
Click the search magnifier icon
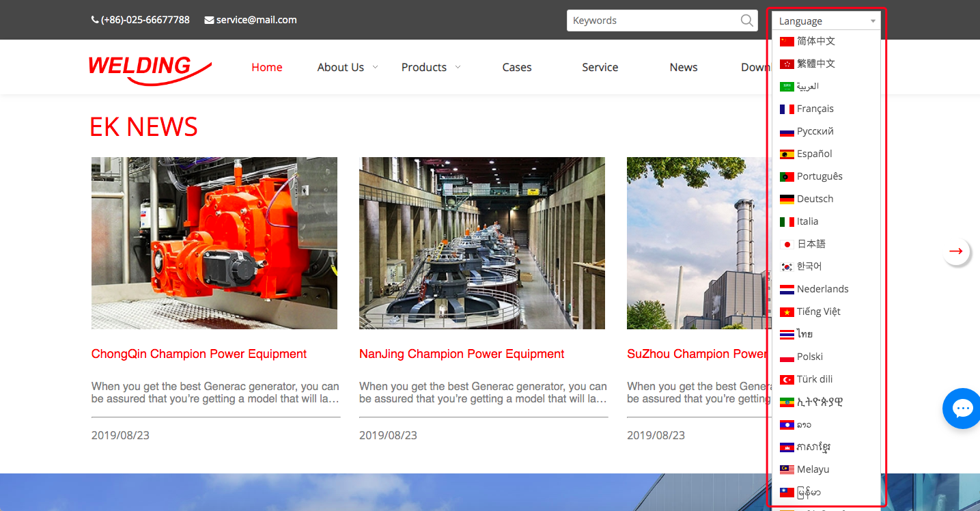click(746, 20)
